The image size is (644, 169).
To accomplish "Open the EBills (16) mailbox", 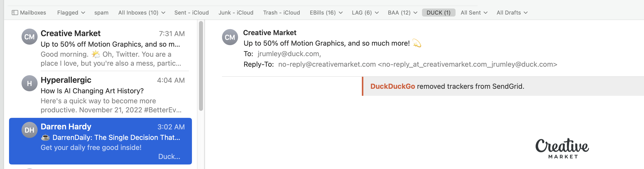I will click(323, 13).
